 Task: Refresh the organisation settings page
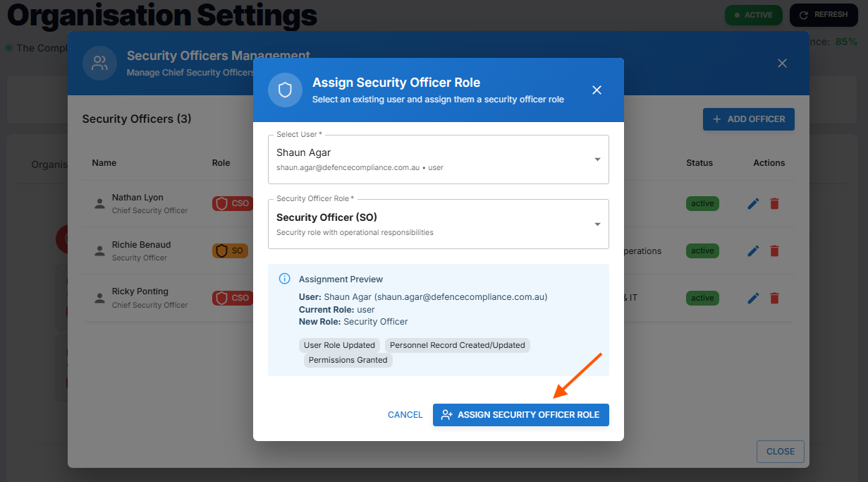823,15
